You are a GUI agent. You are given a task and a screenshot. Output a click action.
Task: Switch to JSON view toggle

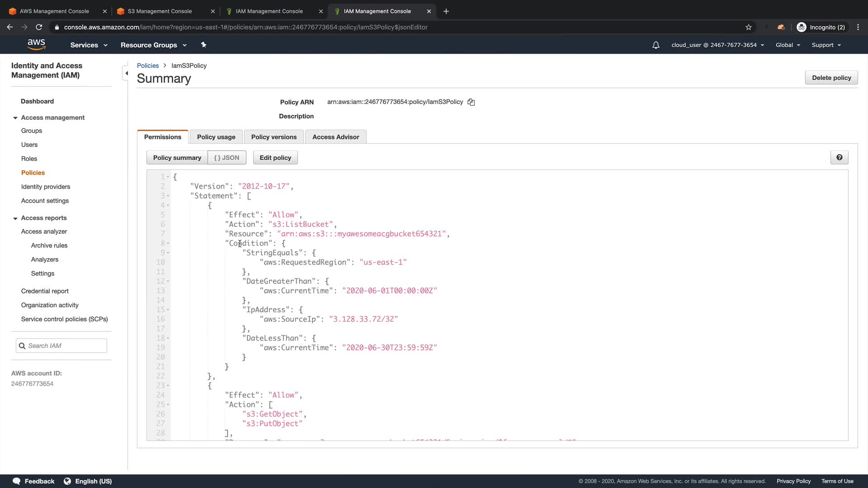point(226,158)
